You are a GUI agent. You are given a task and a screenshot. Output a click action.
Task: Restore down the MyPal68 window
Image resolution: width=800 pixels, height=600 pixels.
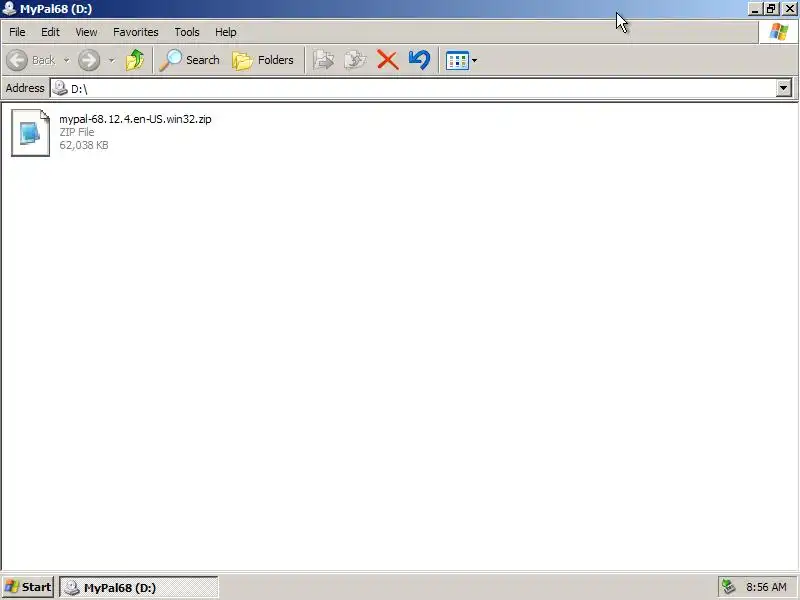[770, 9]
